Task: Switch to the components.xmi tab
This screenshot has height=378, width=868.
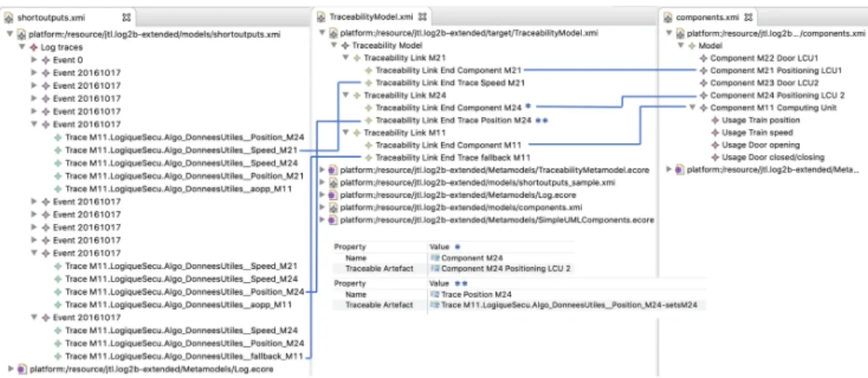Action: (x=708, y=17)
